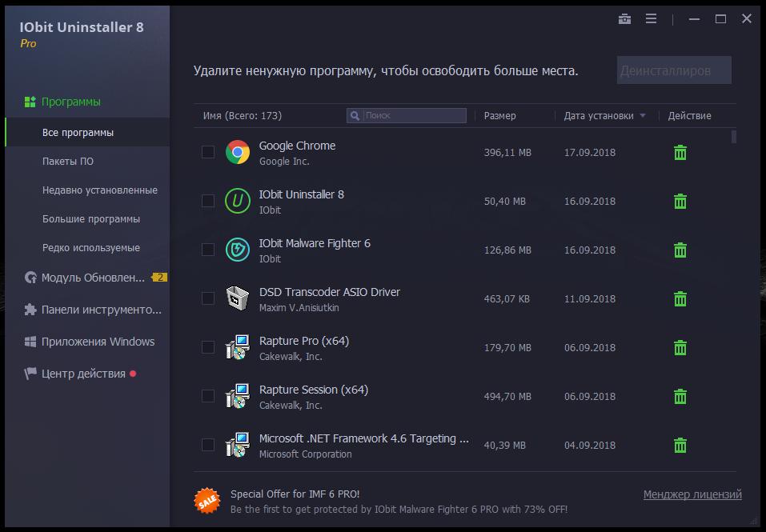Click the 396,11 MB size value
766x532 pixels.
[x=507, y=152]
